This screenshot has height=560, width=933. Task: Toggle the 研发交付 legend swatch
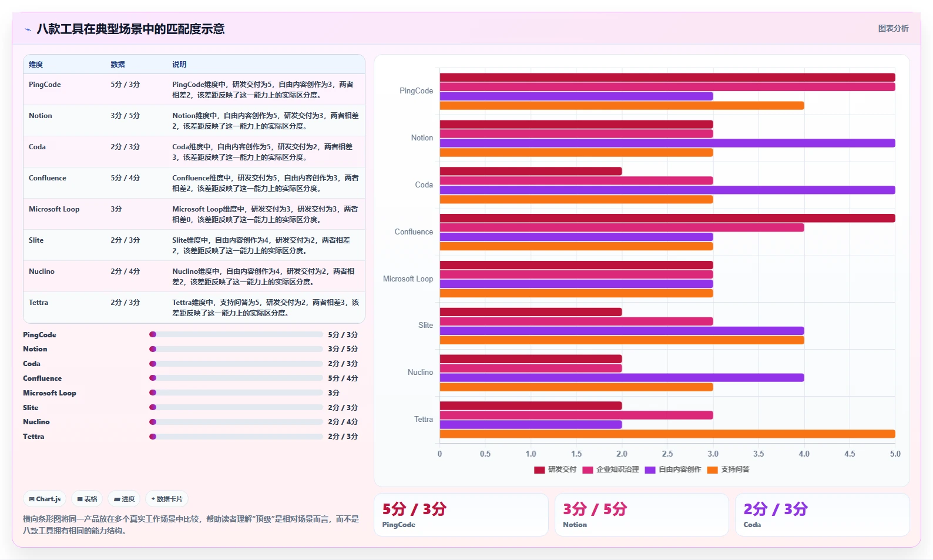coord(539,470)
